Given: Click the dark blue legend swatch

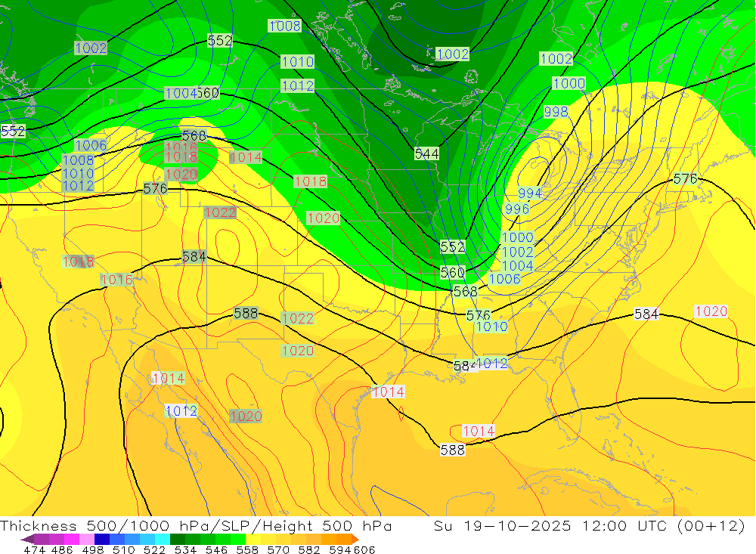Looking at the screenshot, I should click(x=102, y=539).
